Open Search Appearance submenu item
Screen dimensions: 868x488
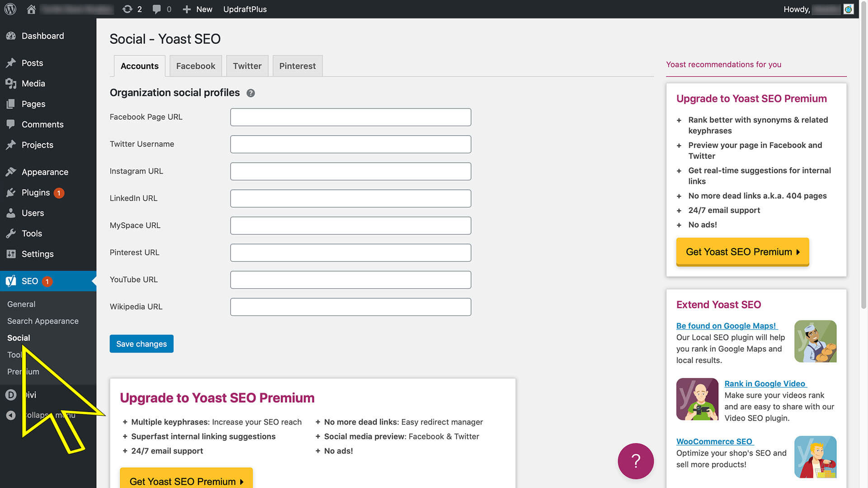pyautogui.click(x=43, y=321)
